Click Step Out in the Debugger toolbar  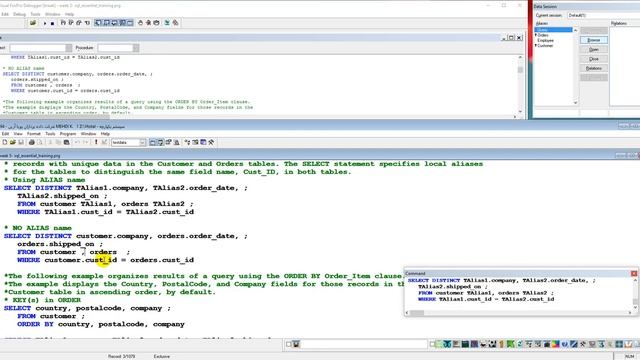tap(79, 23)
